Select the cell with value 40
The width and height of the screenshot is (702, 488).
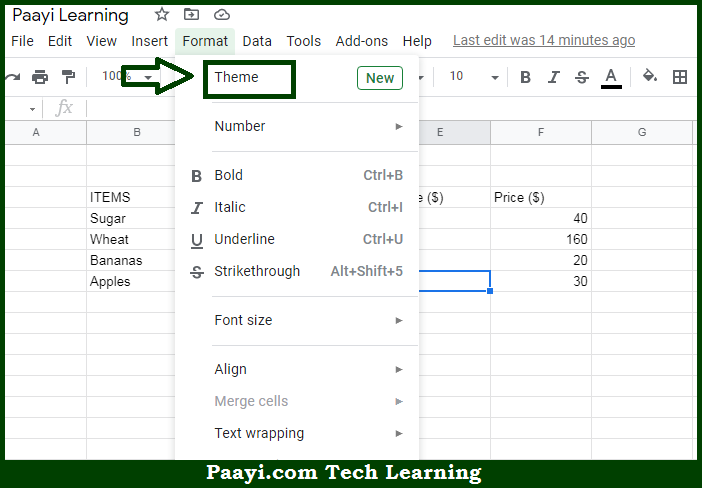[541, 218]
